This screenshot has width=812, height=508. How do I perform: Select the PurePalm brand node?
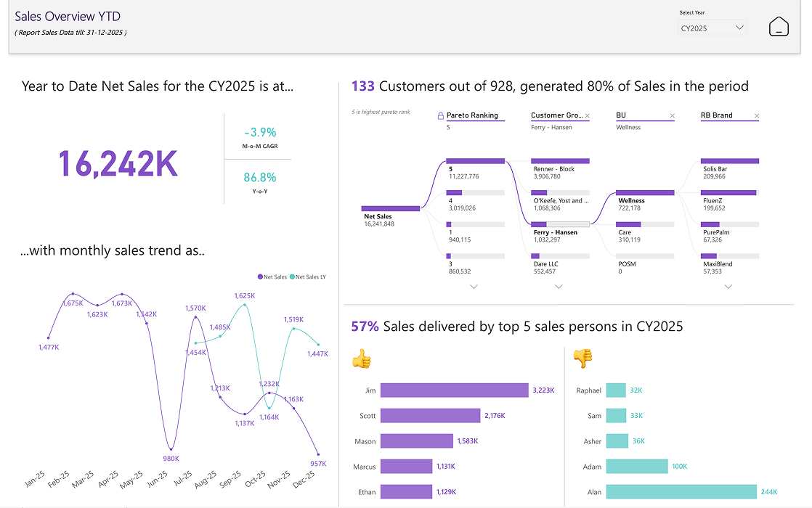730,224
